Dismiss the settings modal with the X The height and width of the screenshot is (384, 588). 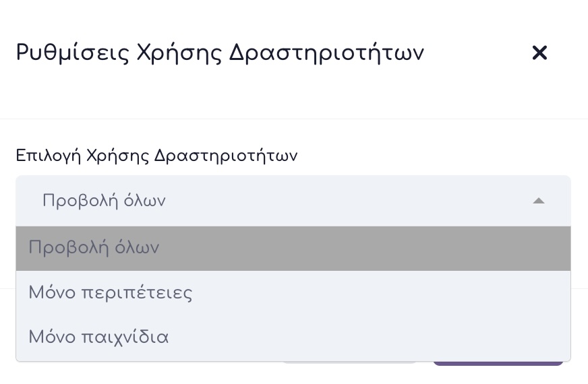point(539,53)
